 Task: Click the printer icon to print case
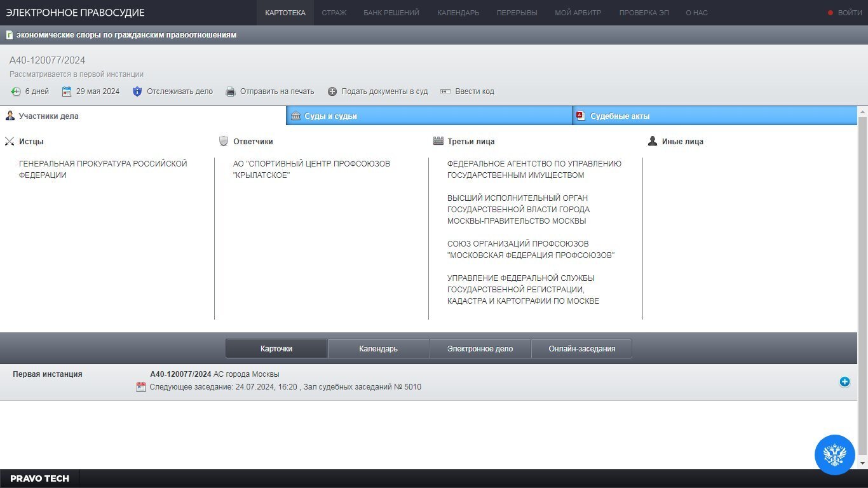231,91
